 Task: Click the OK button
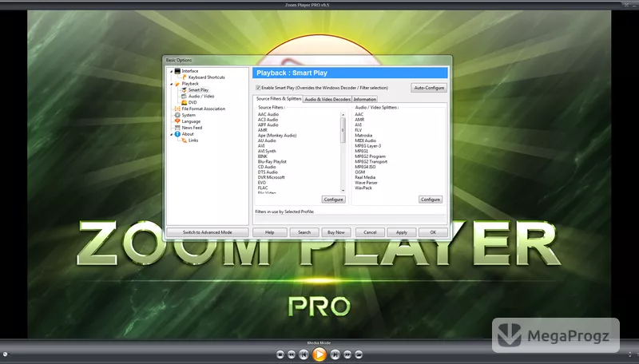(x=433, y=232)
